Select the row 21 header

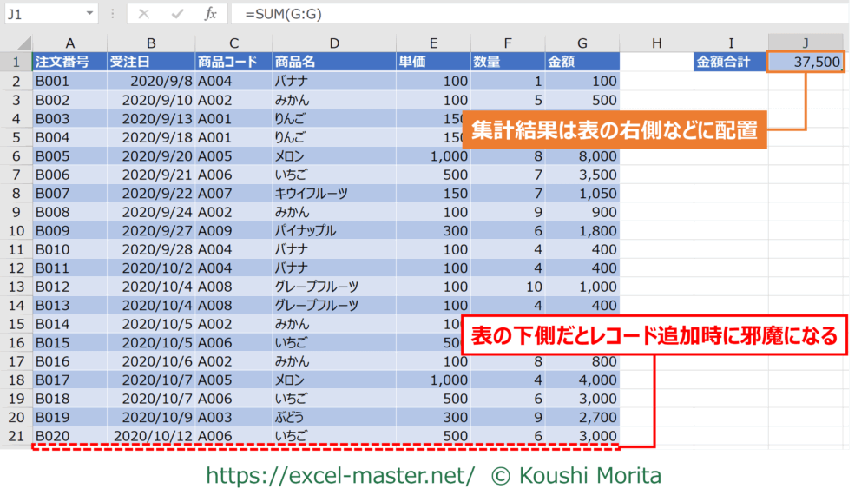[16, 436]
